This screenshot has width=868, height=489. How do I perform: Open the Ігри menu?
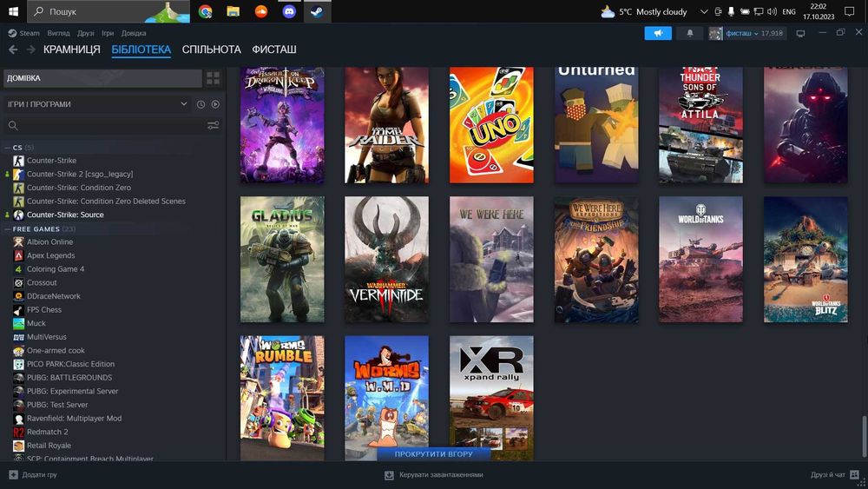click(108, 33)
